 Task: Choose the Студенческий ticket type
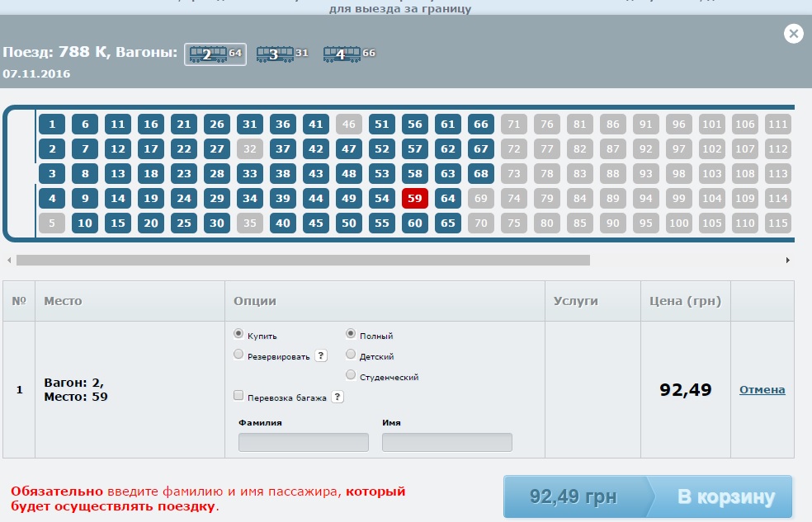[x=351, y=376]
